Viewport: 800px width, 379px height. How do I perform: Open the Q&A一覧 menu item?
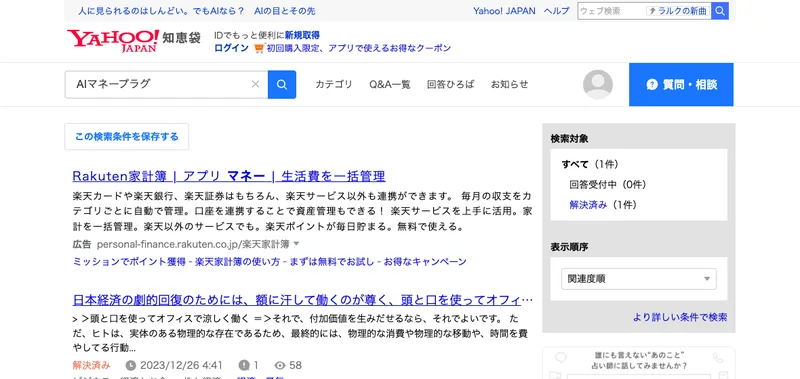[390, 85]
